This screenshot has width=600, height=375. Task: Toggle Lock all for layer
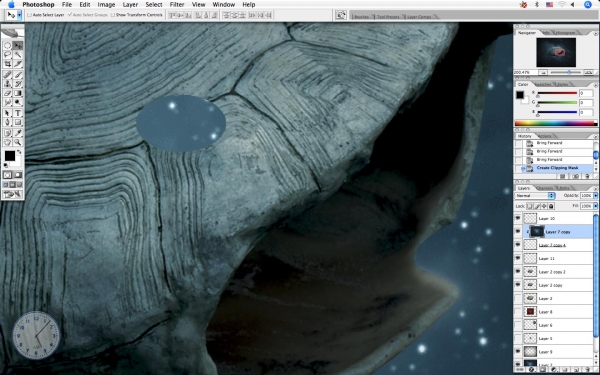[x=551, y=206]
